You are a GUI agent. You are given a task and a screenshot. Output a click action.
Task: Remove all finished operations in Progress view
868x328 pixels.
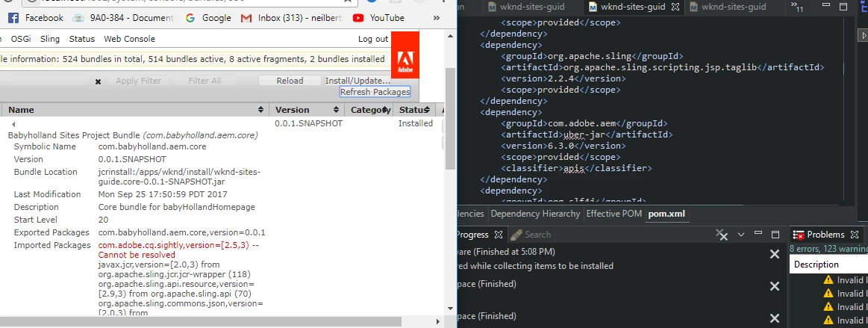click(721, 235)
